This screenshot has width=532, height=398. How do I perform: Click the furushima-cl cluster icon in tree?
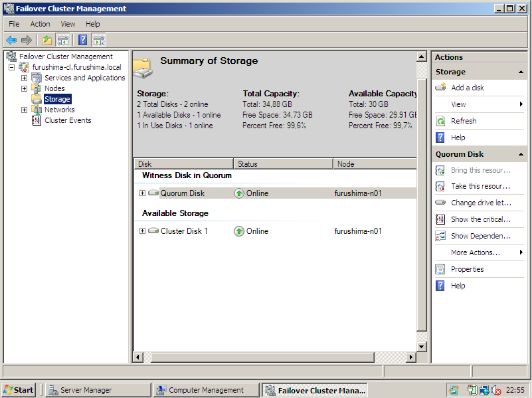click(24, 67)
